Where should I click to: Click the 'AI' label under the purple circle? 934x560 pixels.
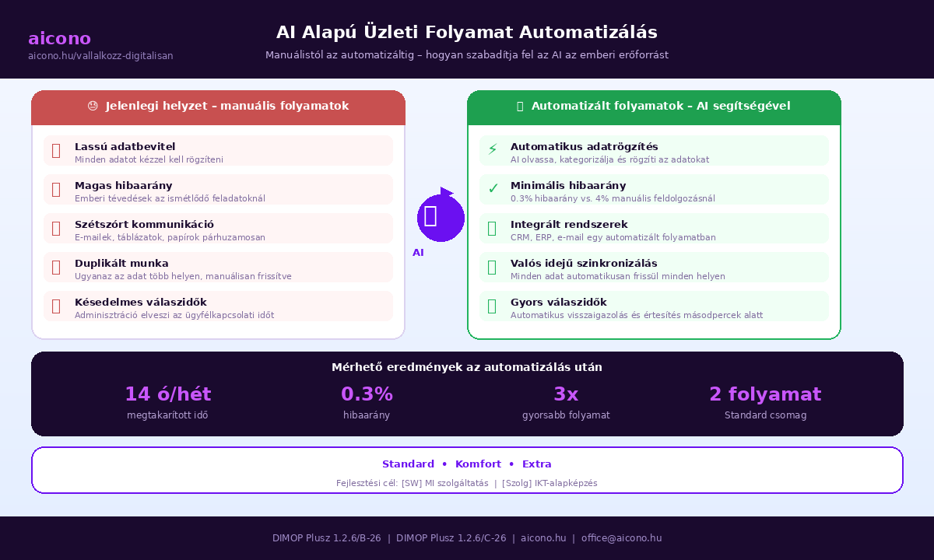[x=418, y=253]
